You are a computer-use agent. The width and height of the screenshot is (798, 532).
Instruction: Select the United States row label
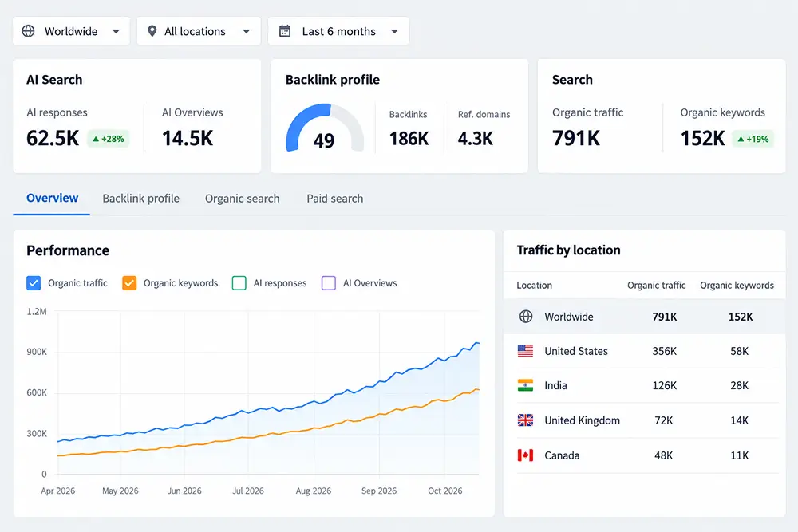point(576,351)
